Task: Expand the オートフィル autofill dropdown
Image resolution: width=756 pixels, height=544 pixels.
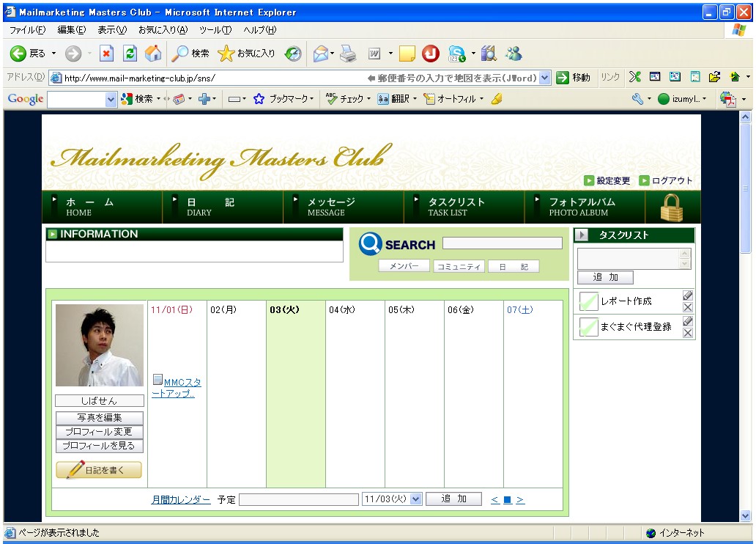Action: click(481, 99)
